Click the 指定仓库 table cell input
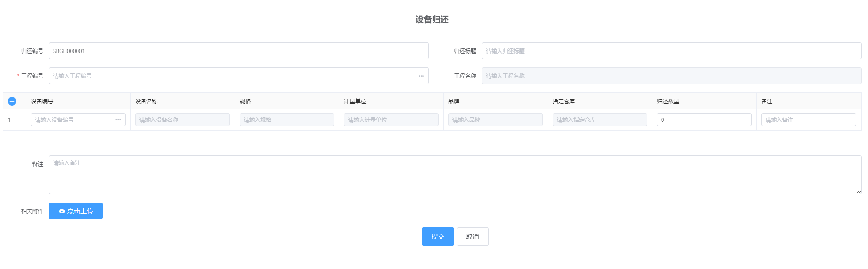The width and height of the screenshot is (868, 269). [x=600, y=120]
